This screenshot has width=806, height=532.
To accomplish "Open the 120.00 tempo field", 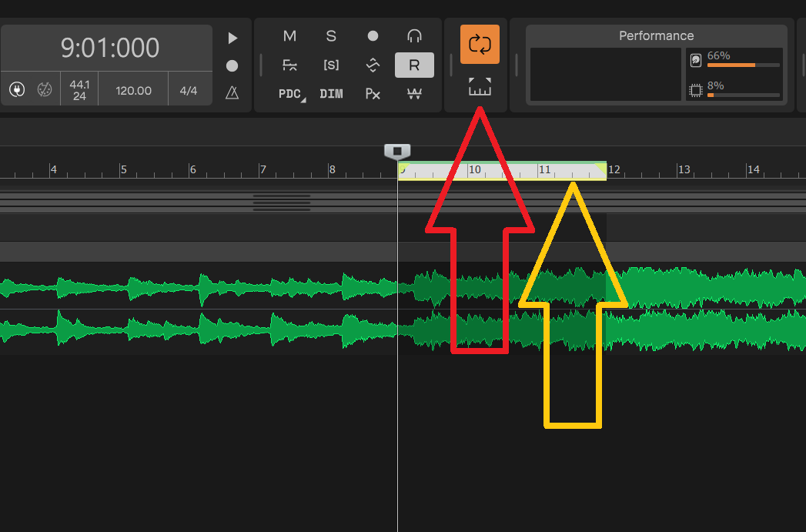I will click(133, 91).
